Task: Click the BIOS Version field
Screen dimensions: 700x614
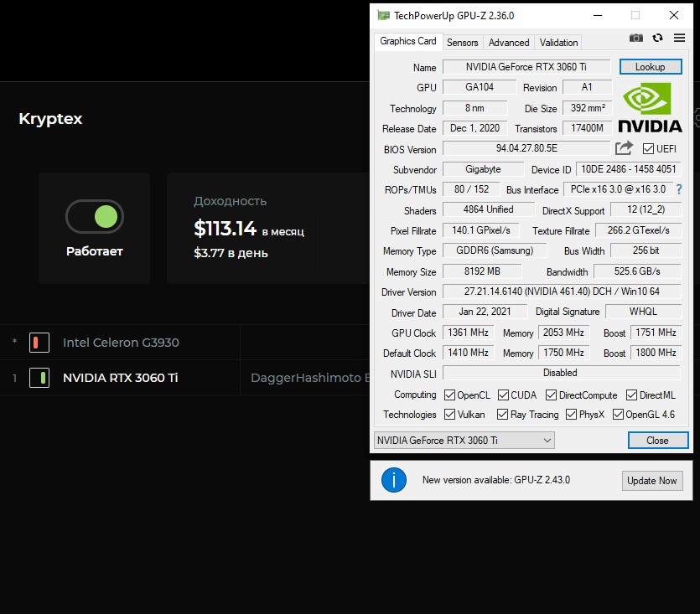Action: tap(526, 148)
